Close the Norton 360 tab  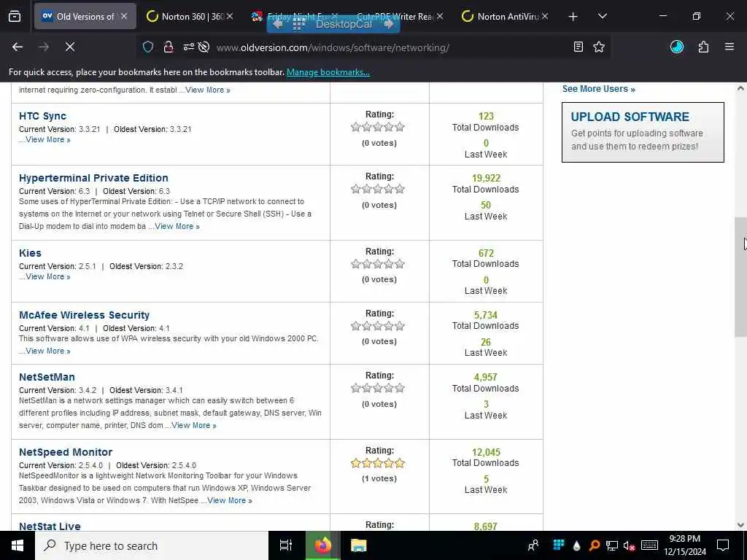pyautogui.click(x=230, y=16)
